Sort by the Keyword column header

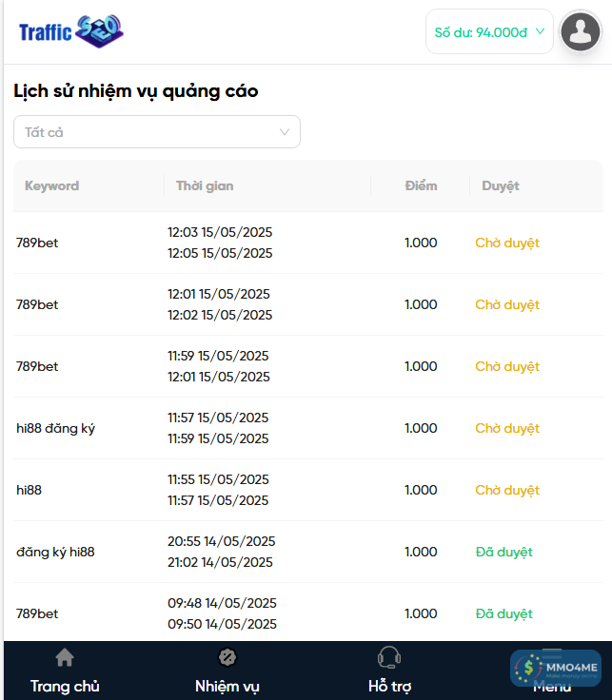click(51, 186)
